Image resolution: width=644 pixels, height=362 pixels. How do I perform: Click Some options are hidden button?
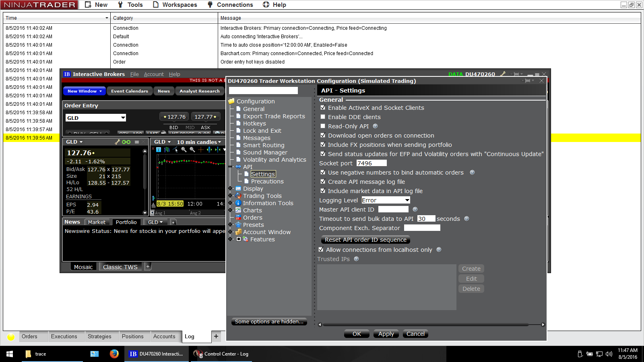(269, 322)
